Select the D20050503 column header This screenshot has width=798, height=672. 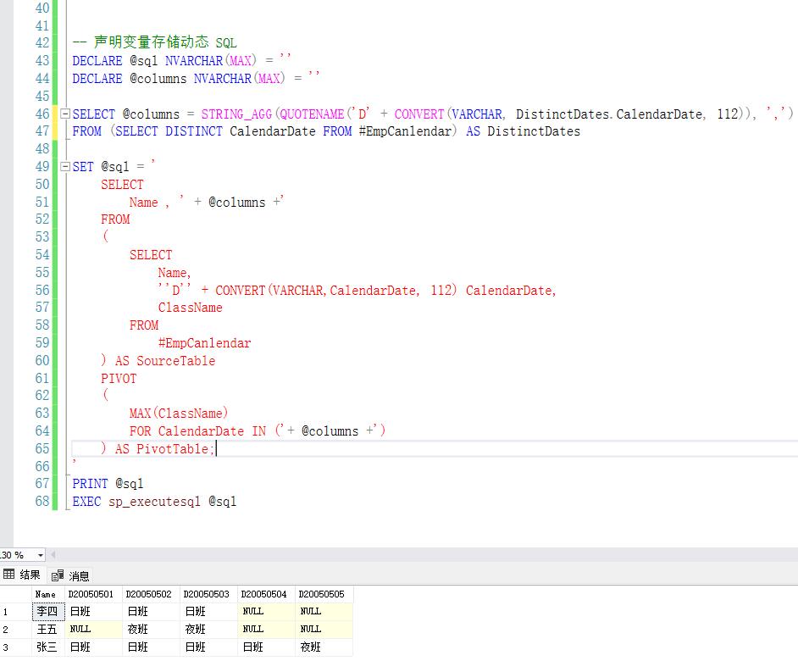pos(208,594)
